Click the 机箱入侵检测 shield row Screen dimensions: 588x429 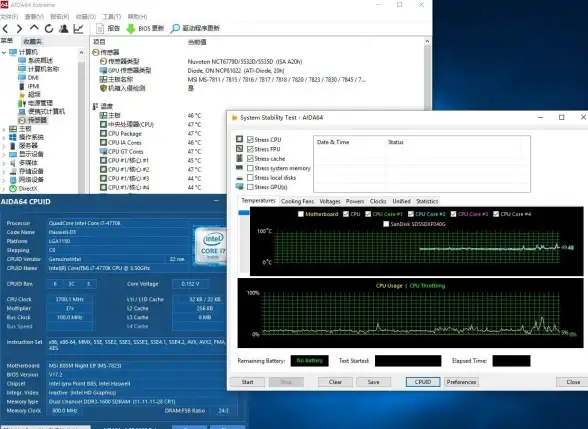[122, 88]
